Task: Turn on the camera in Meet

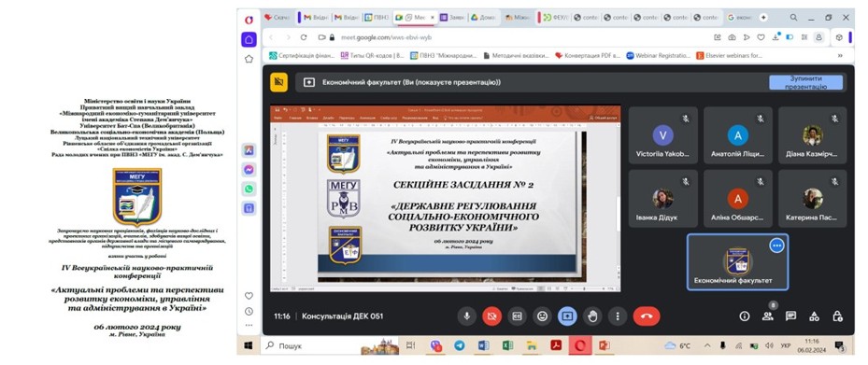Action: pyautogui.click(x=491, y=316)
